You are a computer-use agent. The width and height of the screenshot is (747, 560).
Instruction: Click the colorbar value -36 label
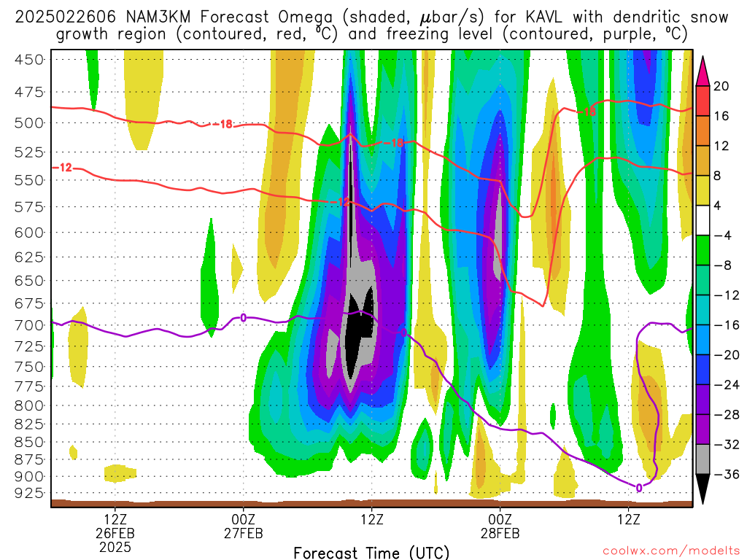[727, 474]
